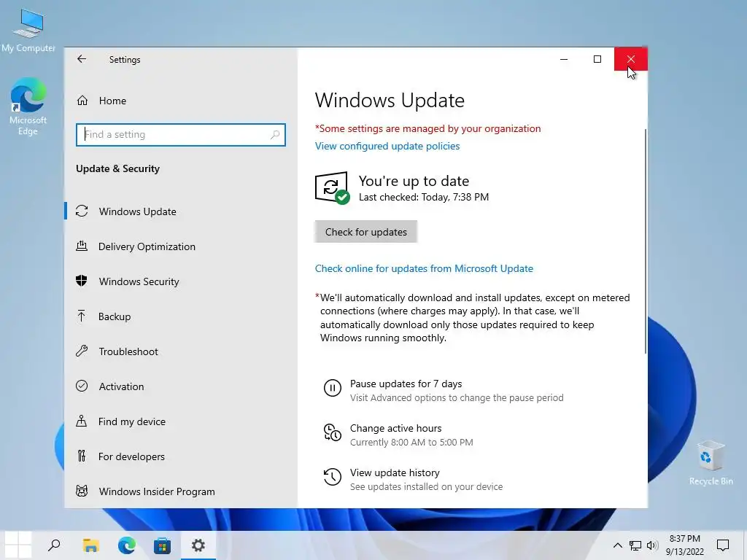Close the Settings window
Viewport: 747px width, 560px height.
[x=631, y=59]
